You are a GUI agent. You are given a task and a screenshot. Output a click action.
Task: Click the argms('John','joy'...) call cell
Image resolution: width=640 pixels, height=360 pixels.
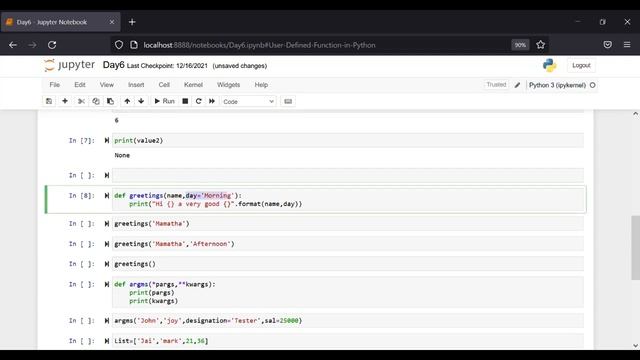(348, 321)
